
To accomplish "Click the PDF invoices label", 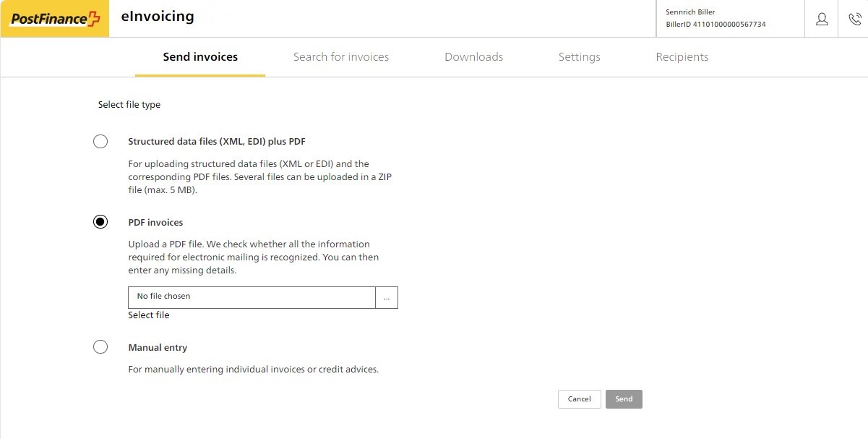I will [x=155, y=223].
